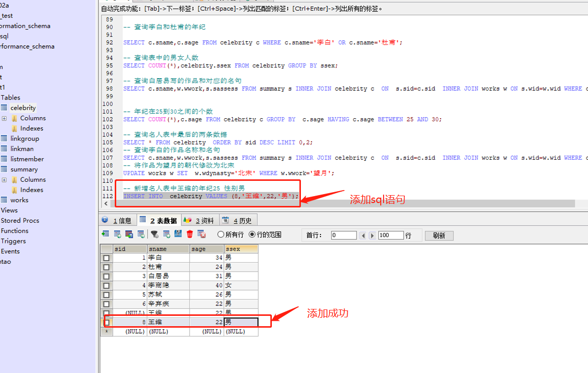Switch to the 3 资料 tab
Image resolution: width=588 pixels, height=373 pixels.
coord(199,220)
